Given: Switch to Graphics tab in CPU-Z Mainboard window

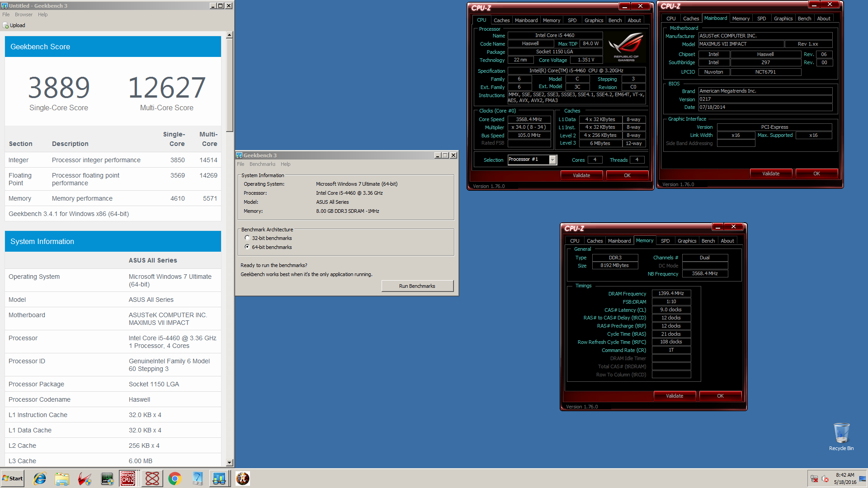Looking at the screenshot, I should point(783,19).
